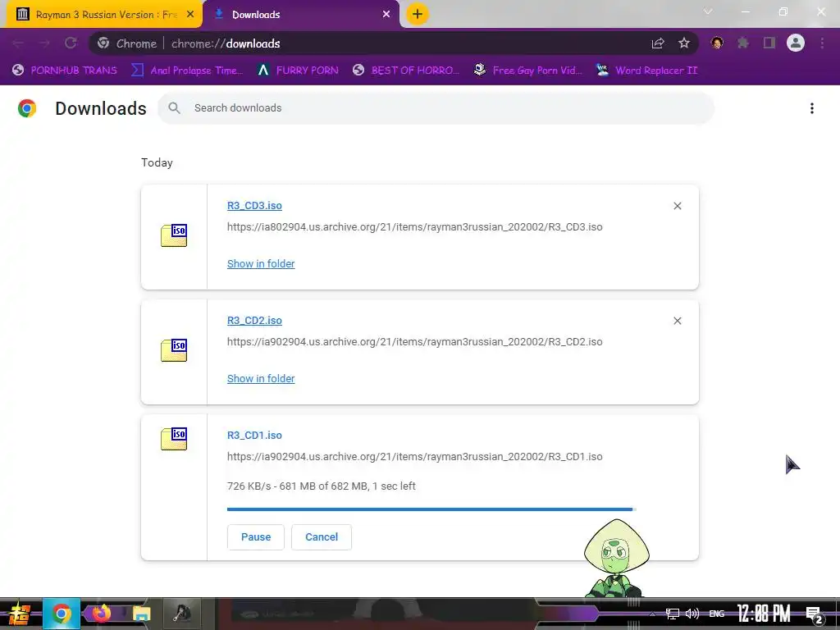The width and height of the screenshot is (840, 630).
Task: Click the R3_CD1.iso file icon
Action: coord(174,439)
